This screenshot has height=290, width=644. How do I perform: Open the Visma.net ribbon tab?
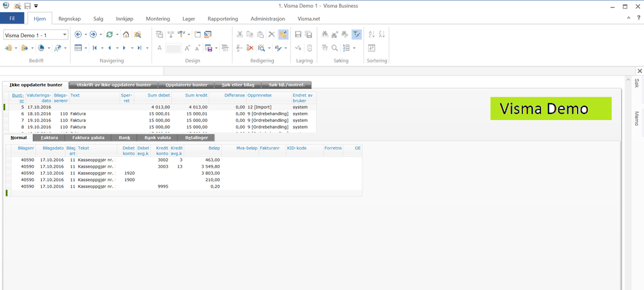click(309, 19)
